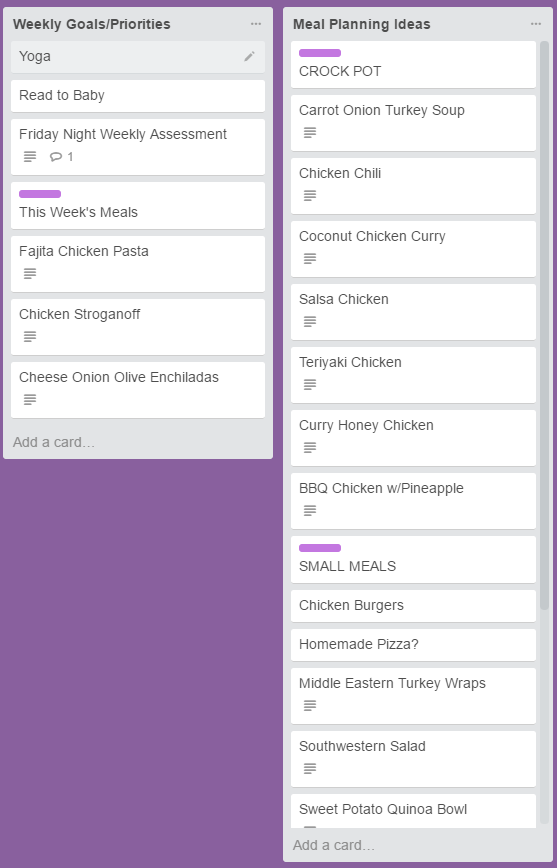The image size is (557, 868).
Task: Click description icon on Southwestern Salad card
Action: click(x=310, y=769)
